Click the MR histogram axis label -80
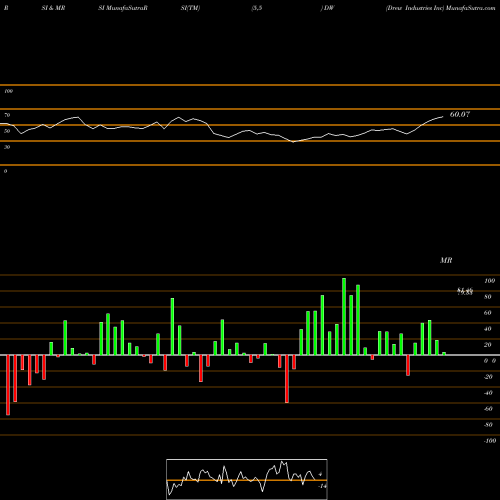The height and width of the screenshot is (500, 500). click(488, 425)
